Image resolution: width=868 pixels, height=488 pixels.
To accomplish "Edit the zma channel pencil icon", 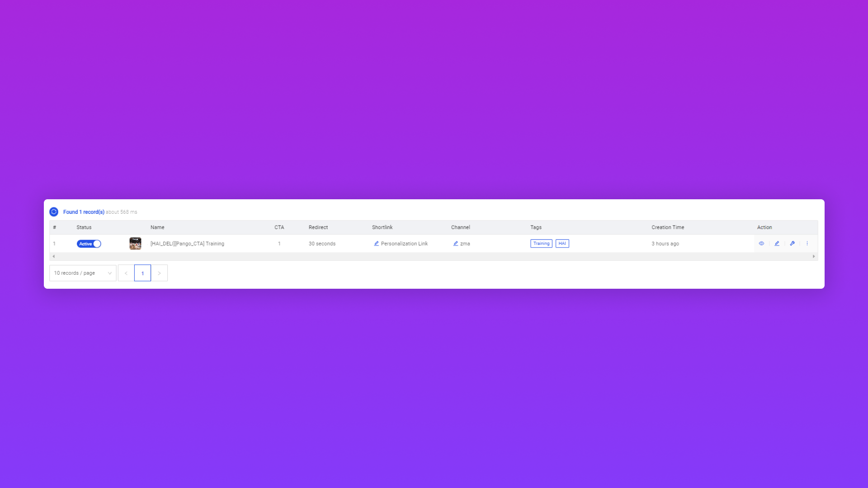I will click(x=455, y=244).
